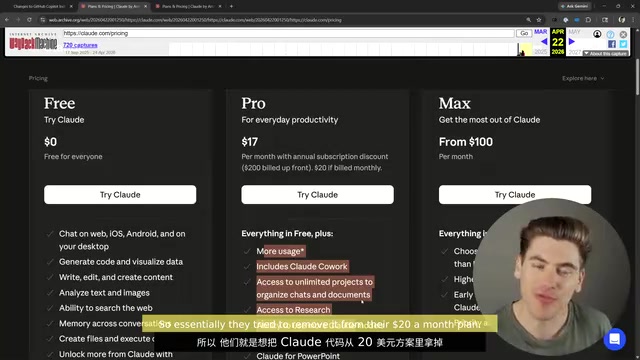Click 'Generate code and visualize data' text
640x360 pixels.
(121, 262)
